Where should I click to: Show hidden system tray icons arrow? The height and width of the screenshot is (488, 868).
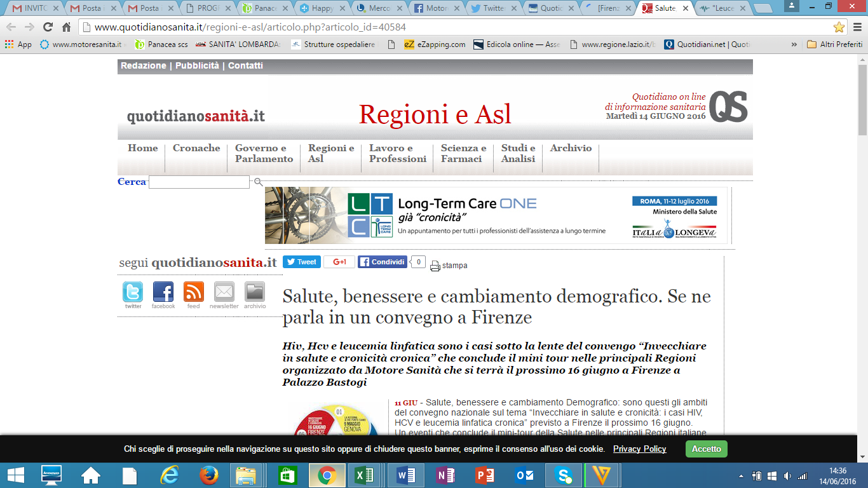(741, 476)
